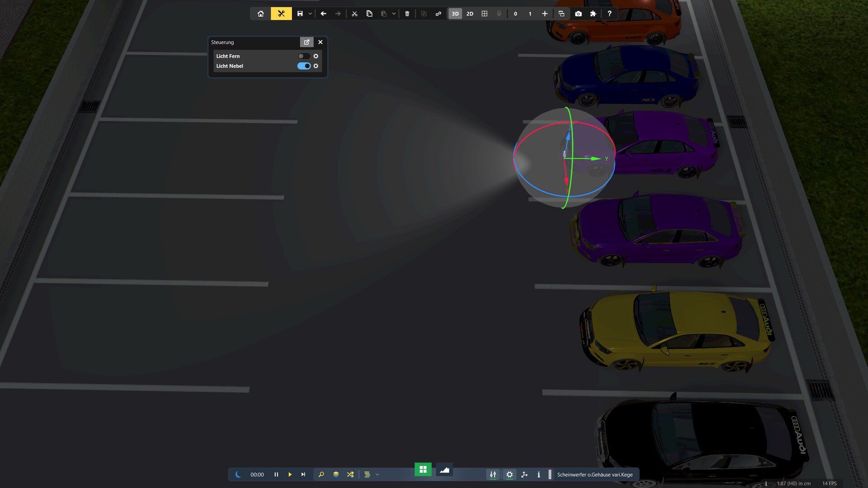This screenshot has width=868, height=488.
Task: Select the green catalog grid tab
Action: (423, 469)
